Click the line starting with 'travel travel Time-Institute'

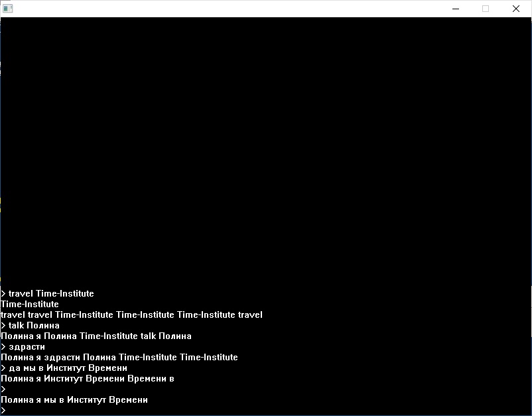pyautogui.click(x=131, y=314)
